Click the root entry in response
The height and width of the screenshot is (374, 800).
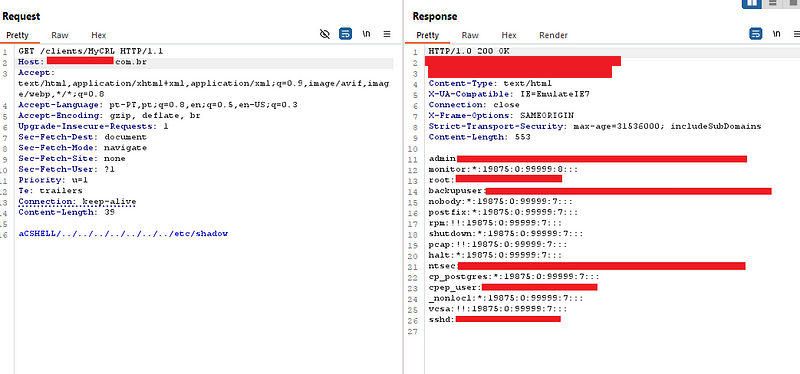click(x=495, y=180)
